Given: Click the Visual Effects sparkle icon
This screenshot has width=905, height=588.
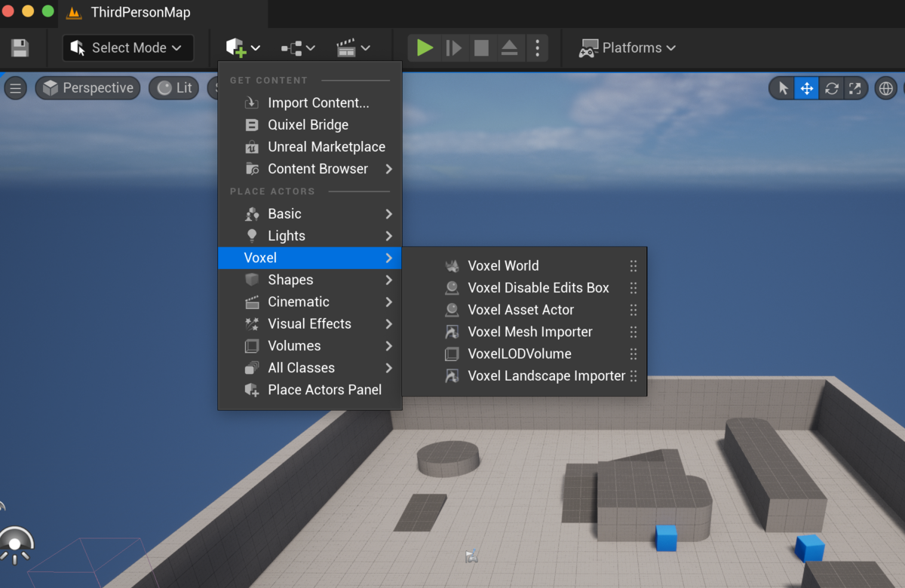Looking at the screenshot, I should tap(252, 324).
